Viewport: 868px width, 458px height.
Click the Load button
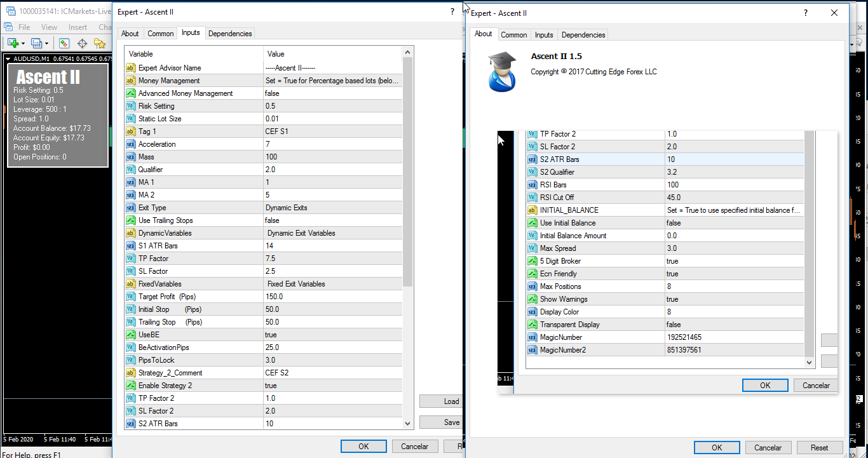[x=451, y=401]
